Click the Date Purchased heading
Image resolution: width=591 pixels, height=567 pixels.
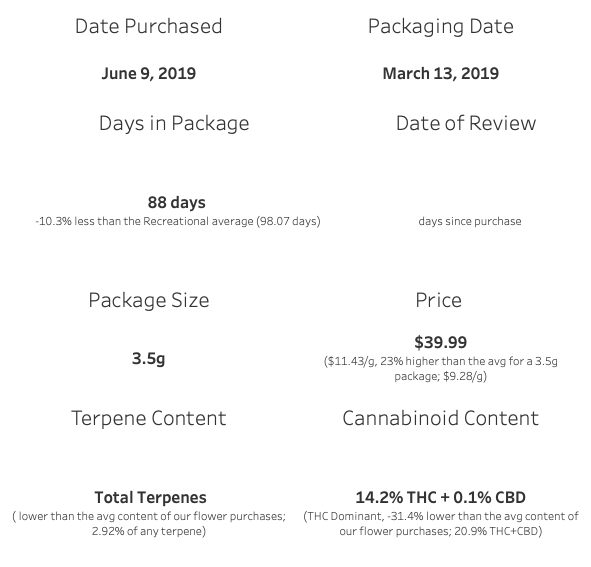pyautogui.click(x=149, y=26)
